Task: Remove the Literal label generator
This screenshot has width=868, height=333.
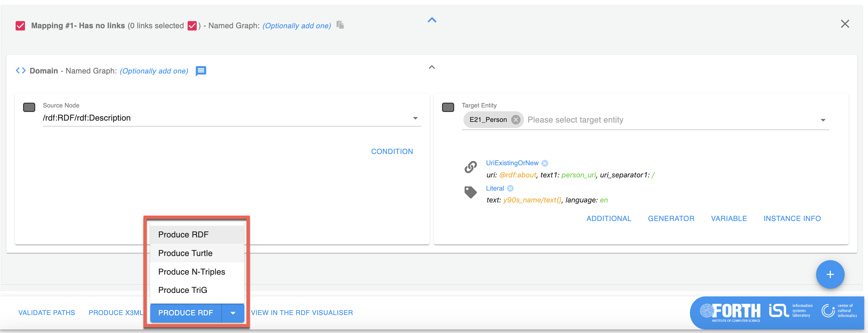Action: click(511, 189)
